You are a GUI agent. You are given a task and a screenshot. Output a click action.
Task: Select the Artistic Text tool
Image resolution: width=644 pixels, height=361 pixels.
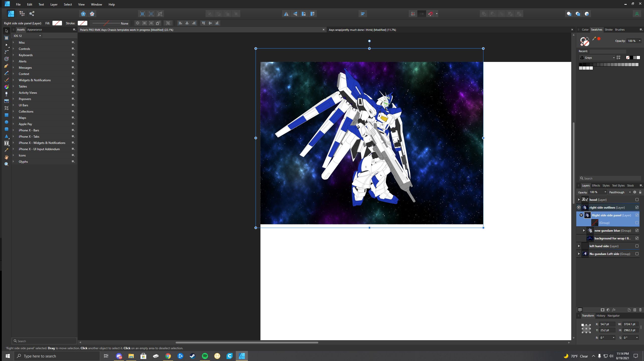(7, 143)
